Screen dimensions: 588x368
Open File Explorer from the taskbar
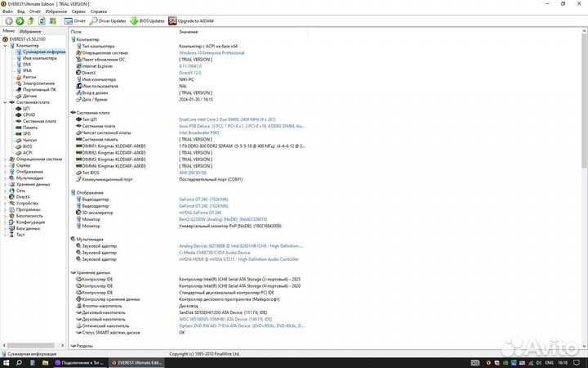45,363
